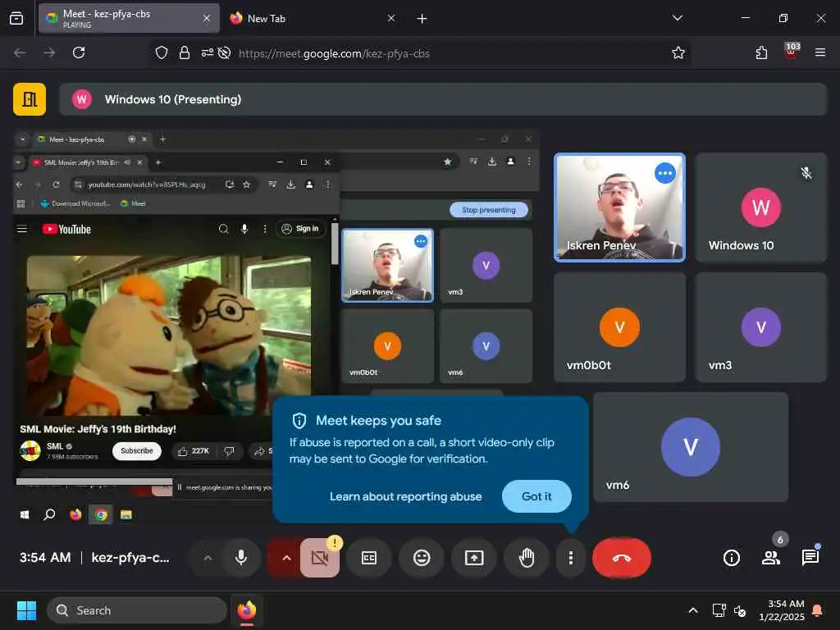Viewport: 840px width, 630px height.
Task: Click the SML puppet video in shared screen
Action: click(169, 335)
